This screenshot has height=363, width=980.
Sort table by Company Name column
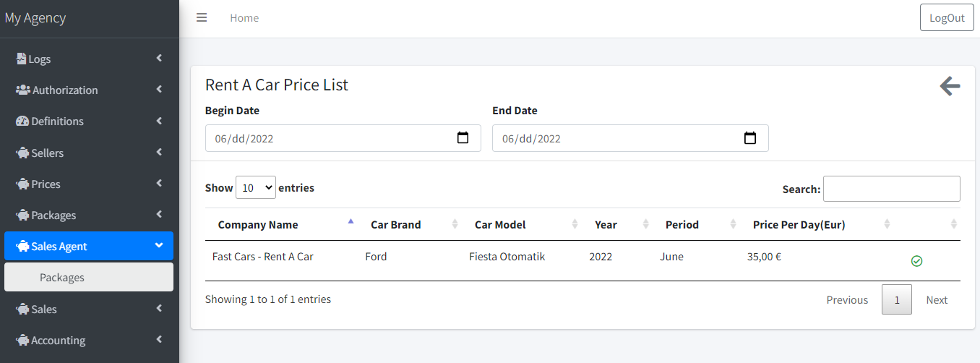coord(258,224)
